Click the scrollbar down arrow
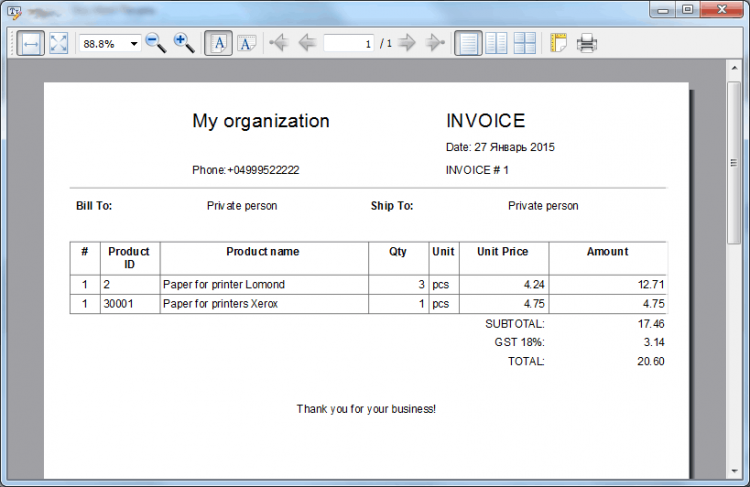750x487 pixels. [x=734, y=471]
